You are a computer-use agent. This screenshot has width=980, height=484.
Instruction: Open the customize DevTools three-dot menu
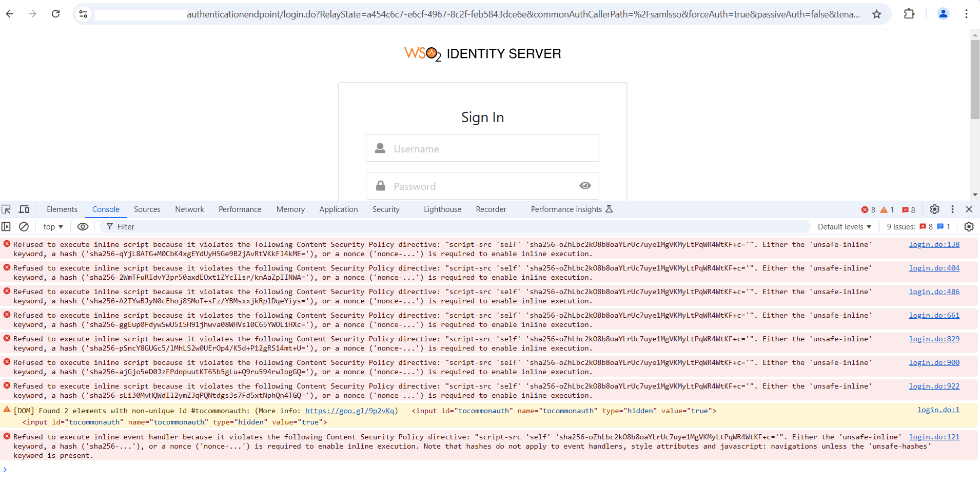(953, 209)
